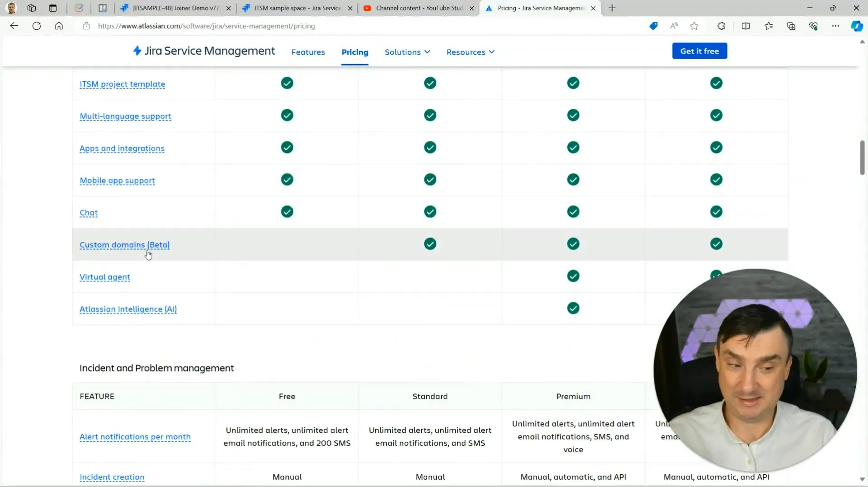
Task: Open Atlassian Intelligence (AI) link
Action: point(128,309)
